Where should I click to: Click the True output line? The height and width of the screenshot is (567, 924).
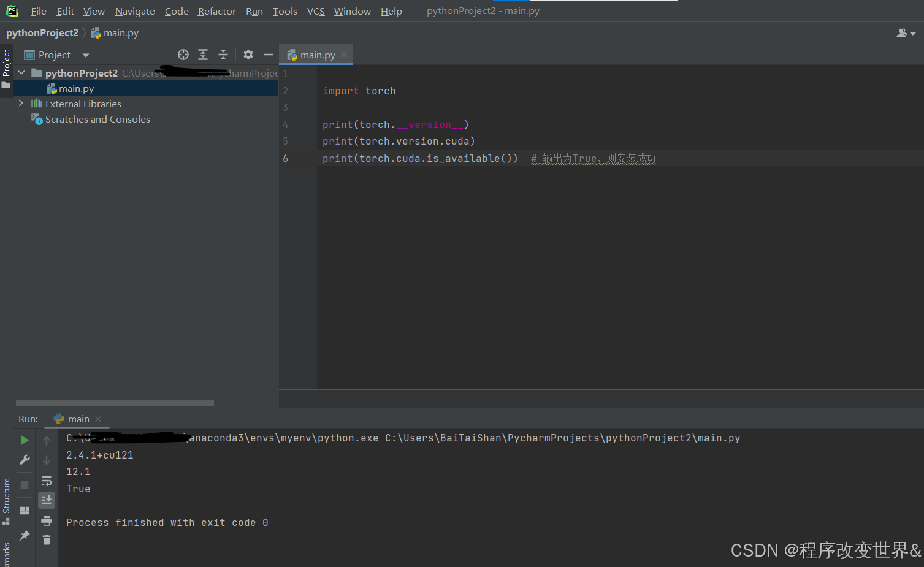pos(78,489)
